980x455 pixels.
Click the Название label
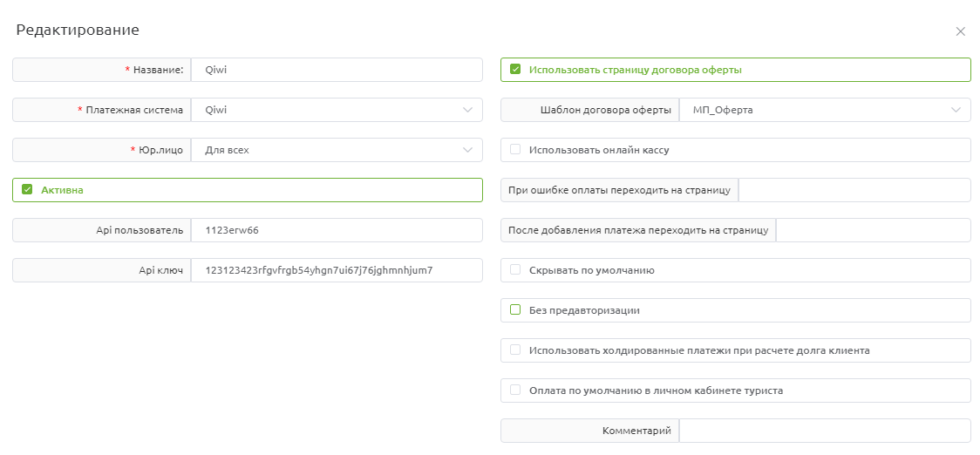coord(158,70)
